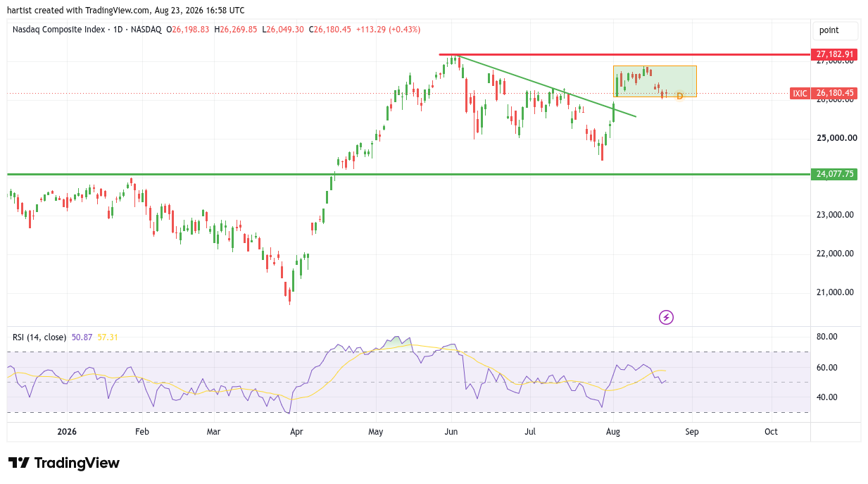Click the green 24,077.75 price label
The height and width of the screenshot is (484, 868).
pos(834,174)
